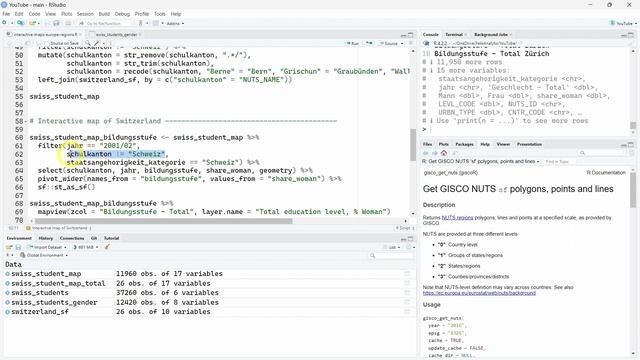The height and width of the screenshot is (360, 640).
Task: Select the Tutorial tab
Action: [111, 238]
